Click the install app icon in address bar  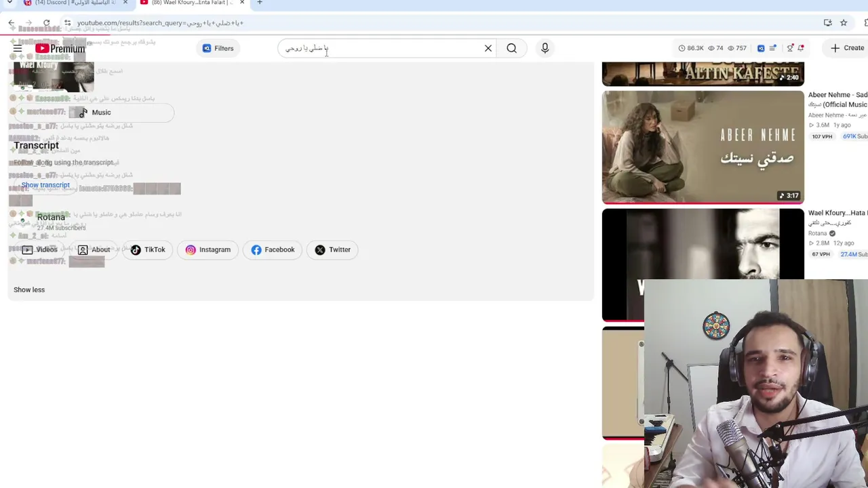(x=828, y=23)
